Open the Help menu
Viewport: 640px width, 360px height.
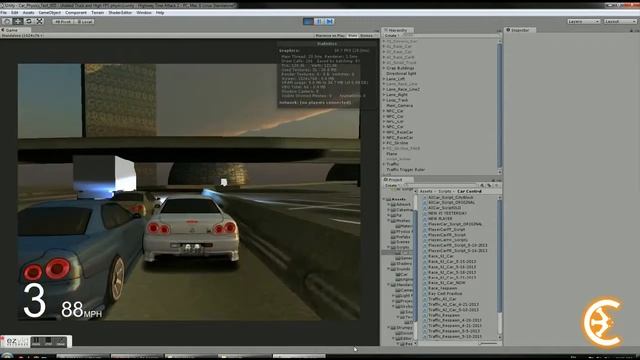click(160, 13)
